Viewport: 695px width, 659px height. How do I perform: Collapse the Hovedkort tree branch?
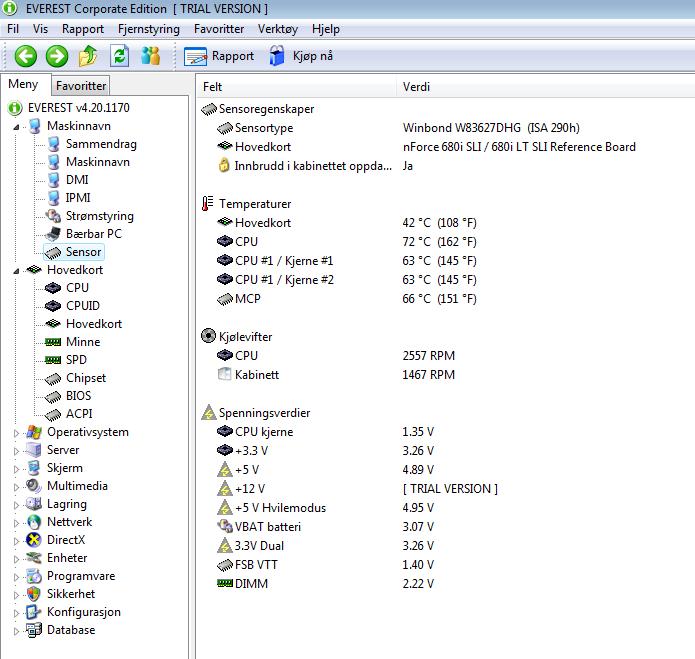pyautogui.click(x=16, y=271)
